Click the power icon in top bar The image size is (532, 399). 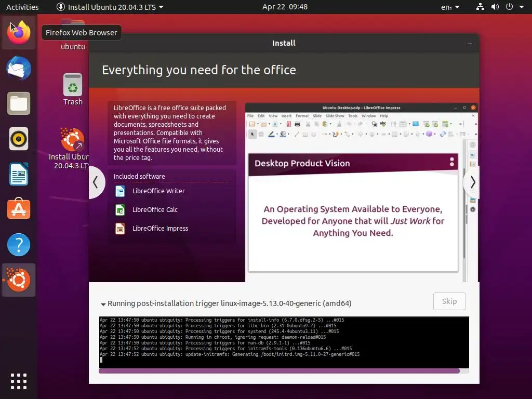click(x=509, y=7)
